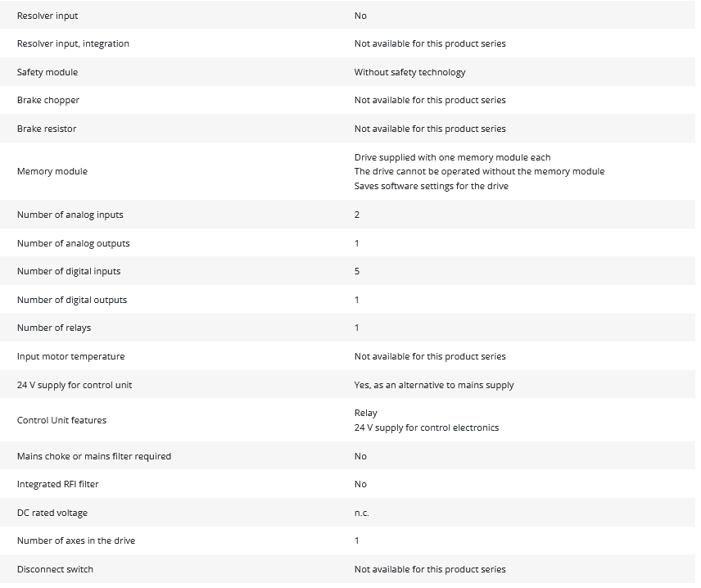Viewport: 701px width, 588px height.
Task: Click the "Disconnect switch" row label
Action: 55,569
